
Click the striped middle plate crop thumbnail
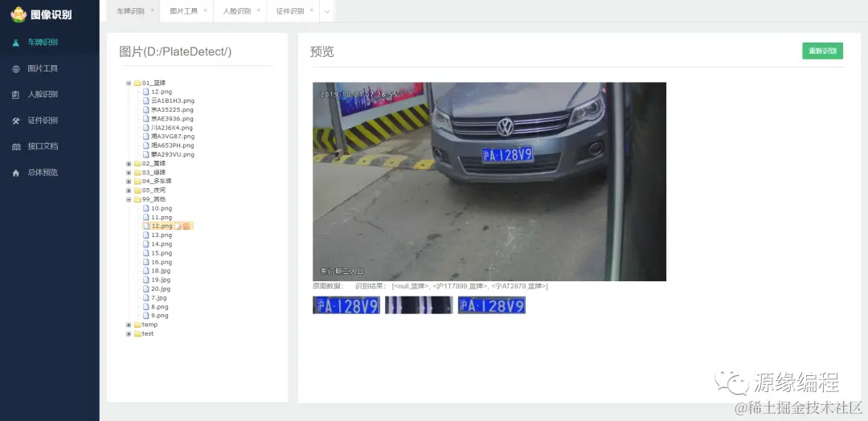tap(419, 305)
